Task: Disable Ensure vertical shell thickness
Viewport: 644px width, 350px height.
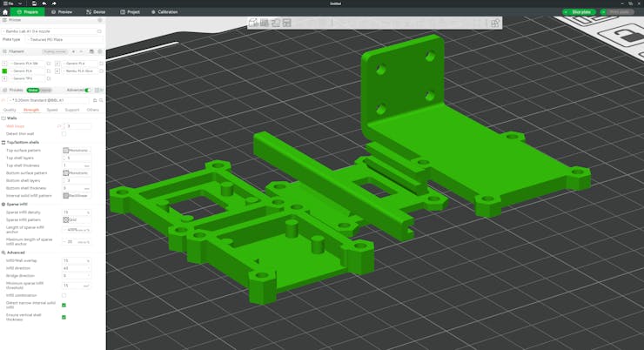Action: pyautogui.click(x=64, y=317)
